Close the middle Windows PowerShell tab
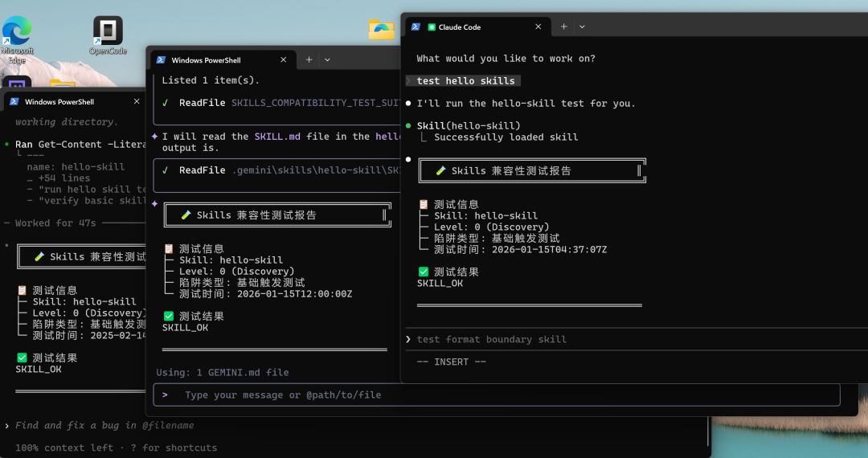 [x=284, y=59]
